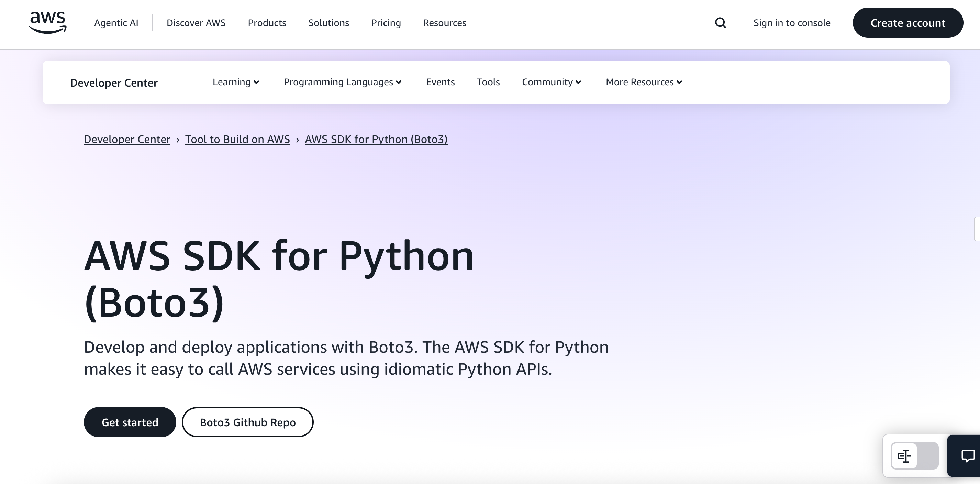Open the Solutions menu

[329, 23]
